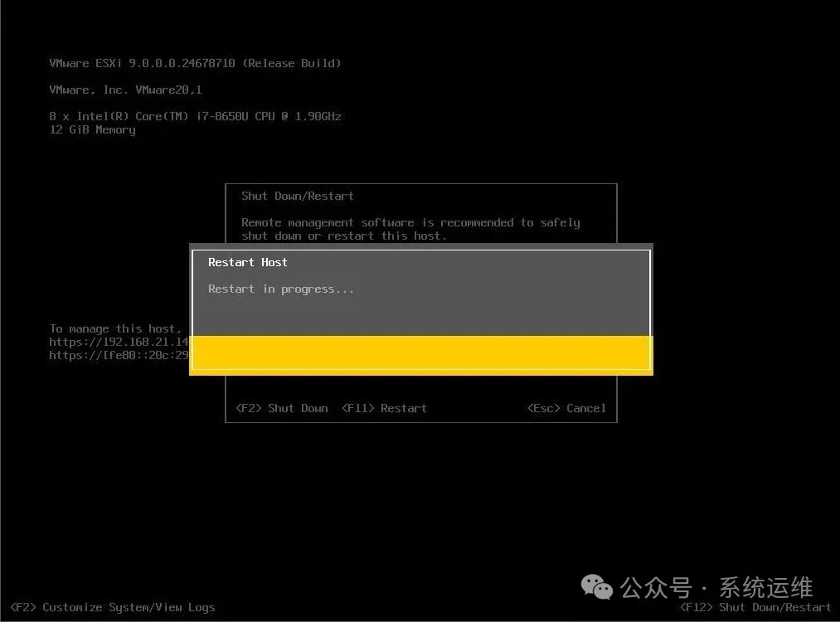Choose <Esc> Cancel in the dialog
Image resolution: width=840 pixels, height=622 pixels.
coord(567,408)
